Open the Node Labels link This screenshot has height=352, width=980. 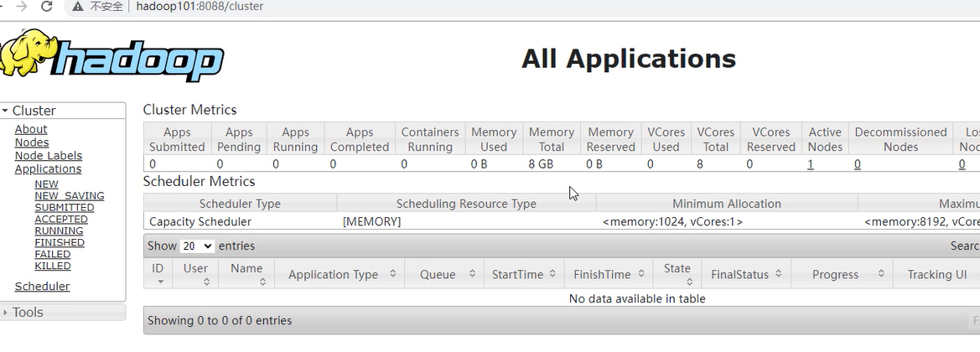point(49,156)
